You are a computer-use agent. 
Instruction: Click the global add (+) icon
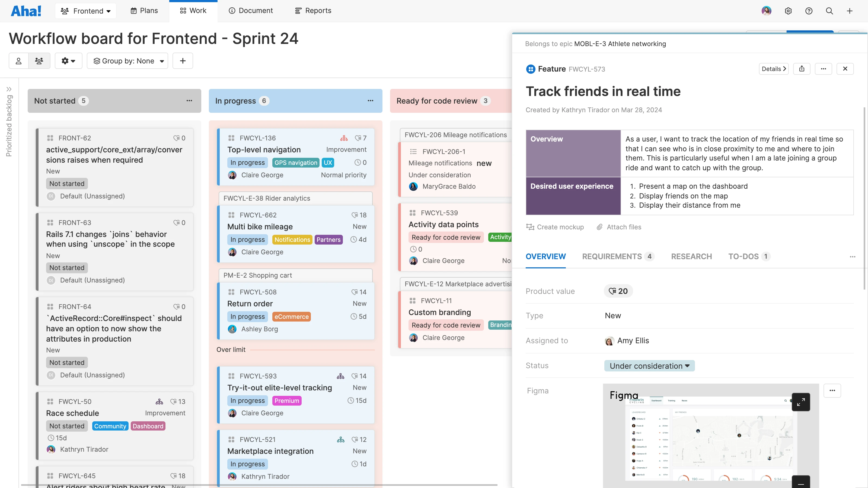click(x=850, y=11)
